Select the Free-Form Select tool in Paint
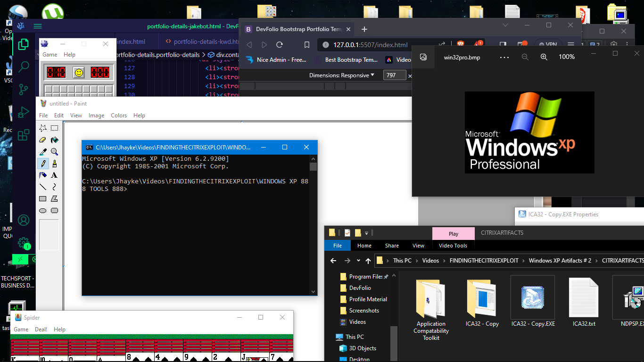This screenshot has height=362, width=644. point(43,128)
